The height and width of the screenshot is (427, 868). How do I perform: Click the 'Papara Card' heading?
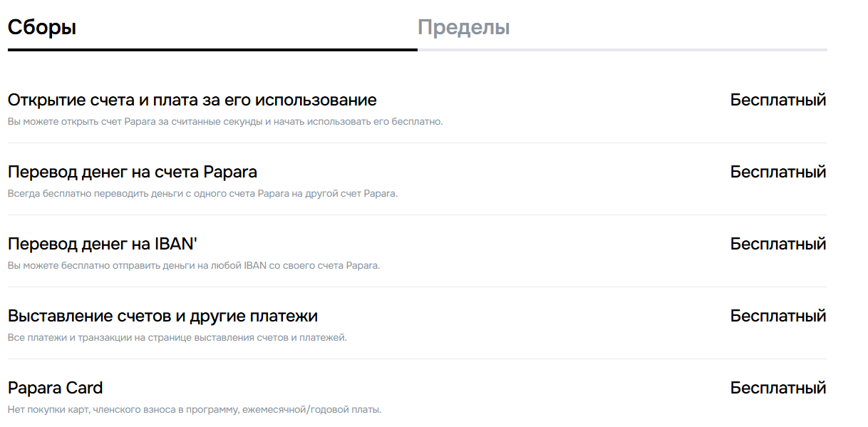(55, 388)
